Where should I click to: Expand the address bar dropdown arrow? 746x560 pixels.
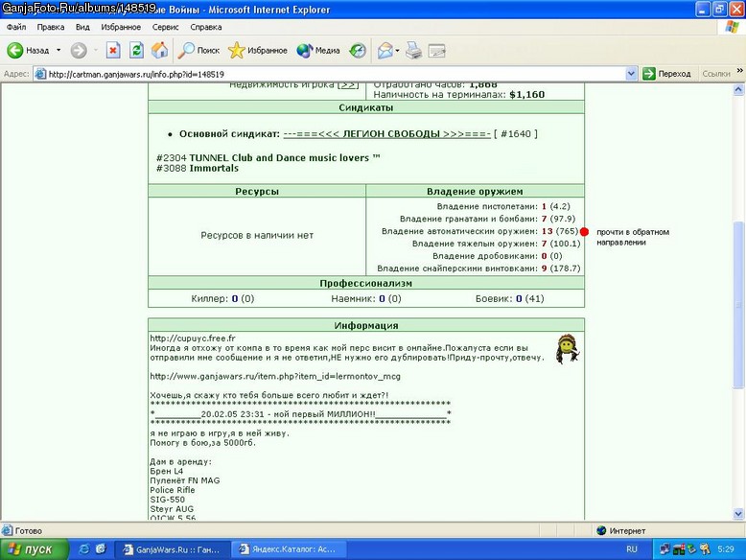631,74
